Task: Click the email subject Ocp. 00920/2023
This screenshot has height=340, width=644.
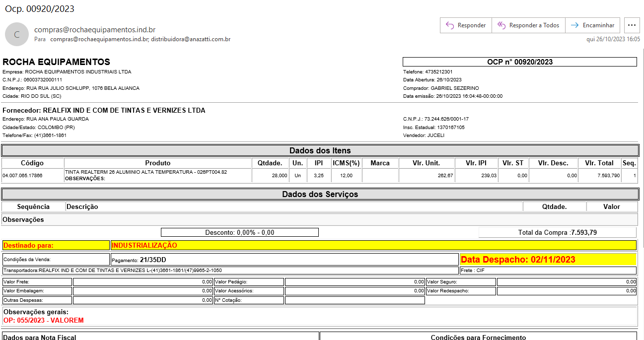Action: pyautogui.click(x=40, y=9)
